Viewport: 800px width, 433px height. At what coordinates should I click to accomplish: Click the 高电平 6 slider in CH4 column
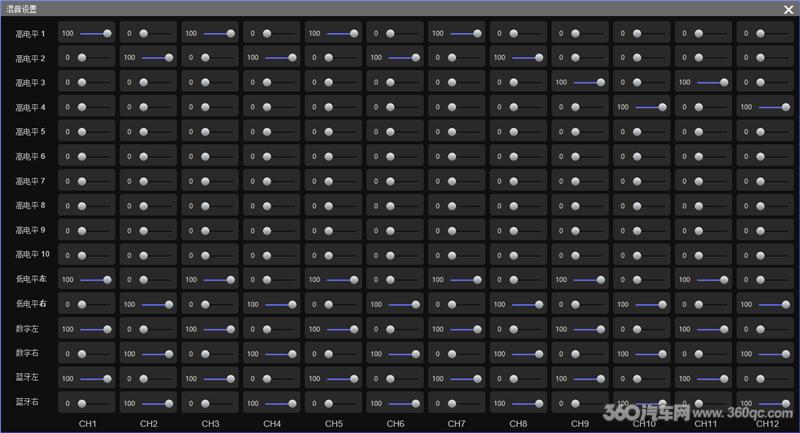point(280,157)
